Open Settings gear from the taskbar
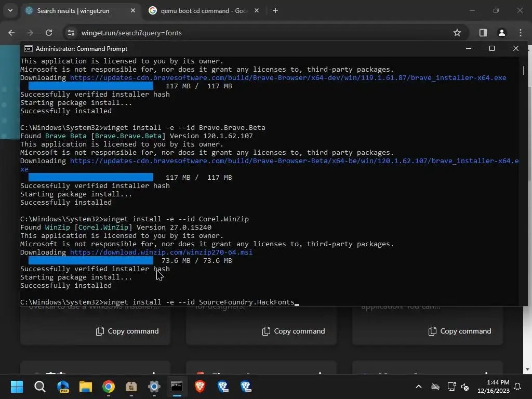The height and width of the screenshot is (399, 532). pyautogui.click(x=154, y=386)
